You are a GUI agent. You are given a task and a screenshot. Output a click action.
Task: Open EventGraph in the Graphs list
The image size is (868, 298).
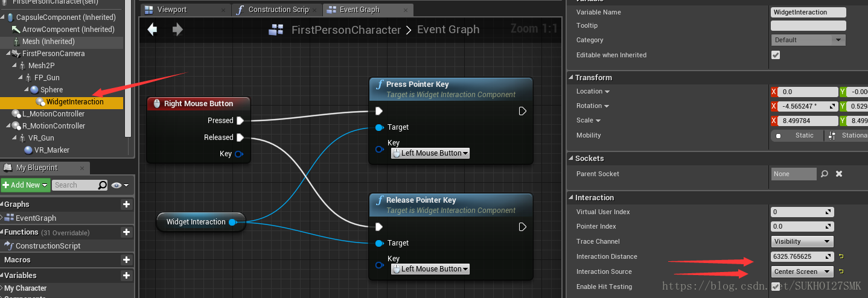pyautogui.click(x=36, y=218)
